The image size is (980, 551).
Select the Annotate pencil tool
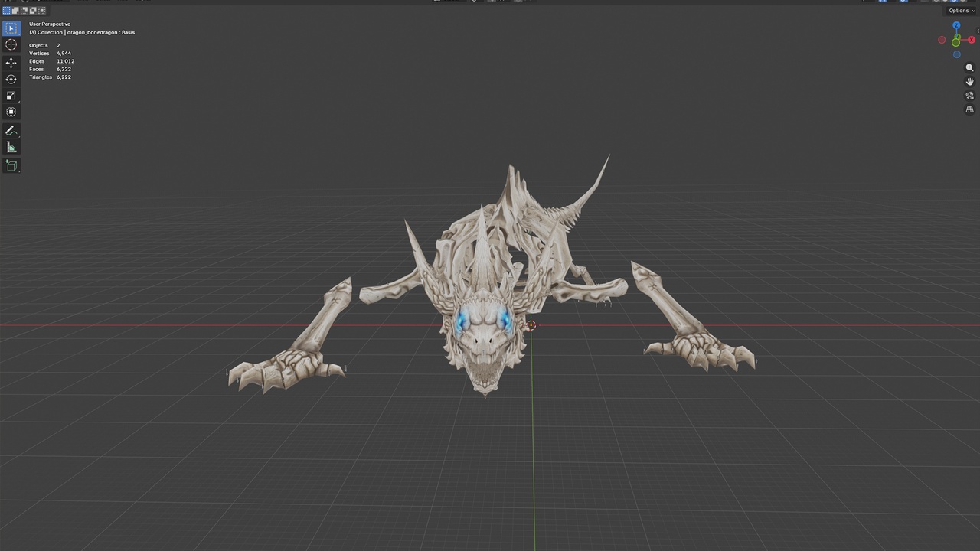pos(11,131)
